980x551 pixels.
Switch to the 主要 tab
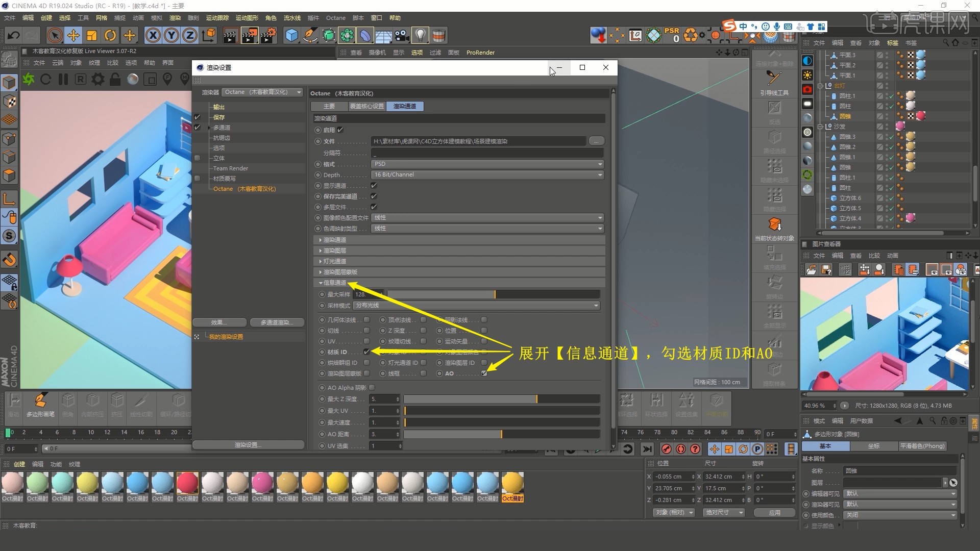coord(329,106)
